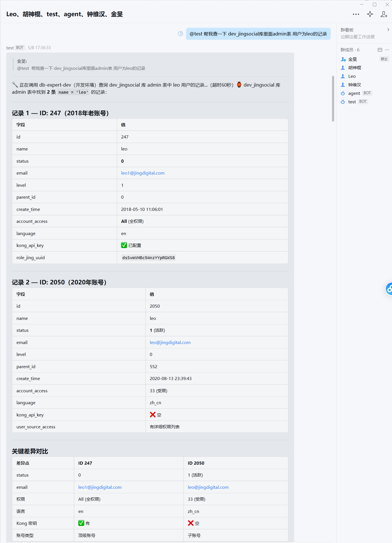Click the avatar icon of 钟维汉
Viewport: 392px width, 543px height.
coord(343,85)
